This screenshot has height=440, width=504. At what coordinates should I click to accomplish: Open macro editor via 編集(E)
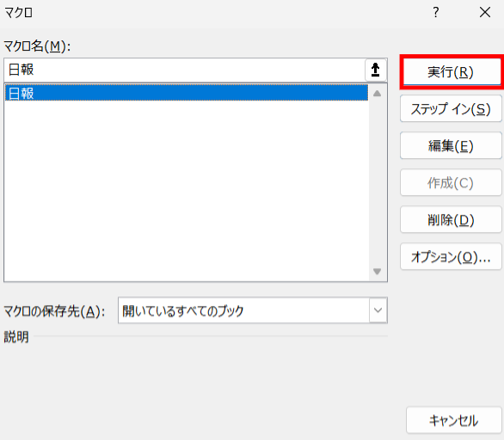[x=451, y=146]
